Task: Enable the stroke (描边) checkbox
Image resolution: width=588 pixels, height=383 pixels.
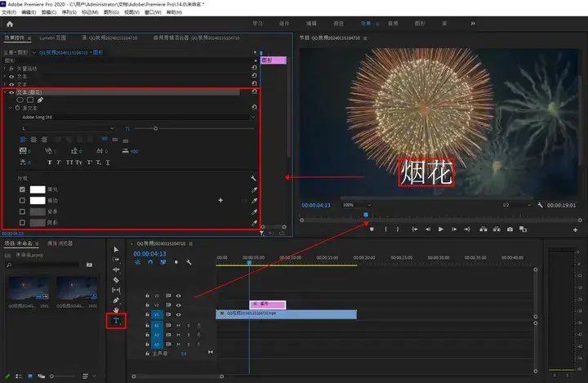Action: (22, 200)
